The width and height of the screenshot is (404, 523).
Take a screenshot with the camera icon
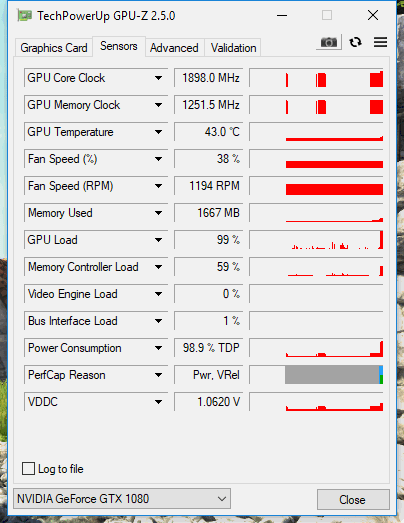pos(329,42)
